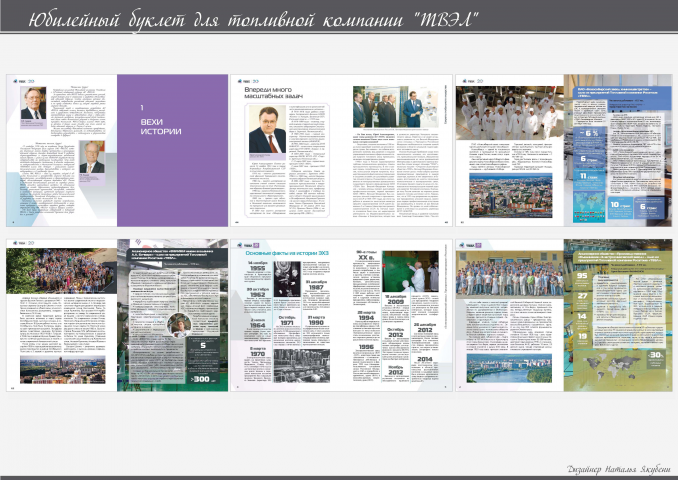Click the "XX в." timeline heading

coord(366,258)
